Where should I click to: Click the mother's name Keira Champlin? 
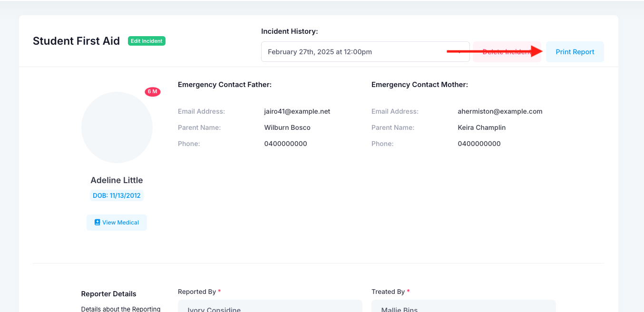pos(481,127)
